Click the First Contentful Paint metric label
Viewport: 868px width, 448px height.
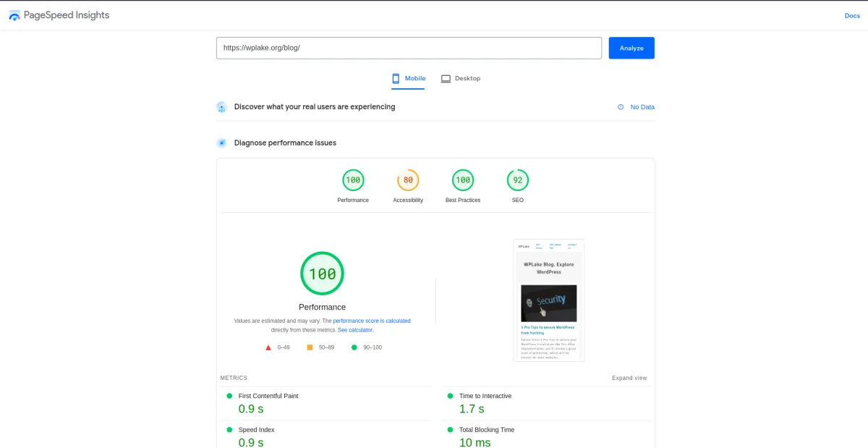268,396
